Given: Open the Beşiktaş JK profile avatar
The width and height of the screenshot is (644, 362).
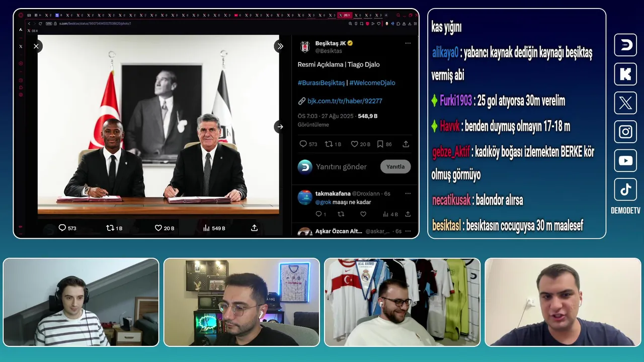Looking at the screenshot, I should [305, 47].
